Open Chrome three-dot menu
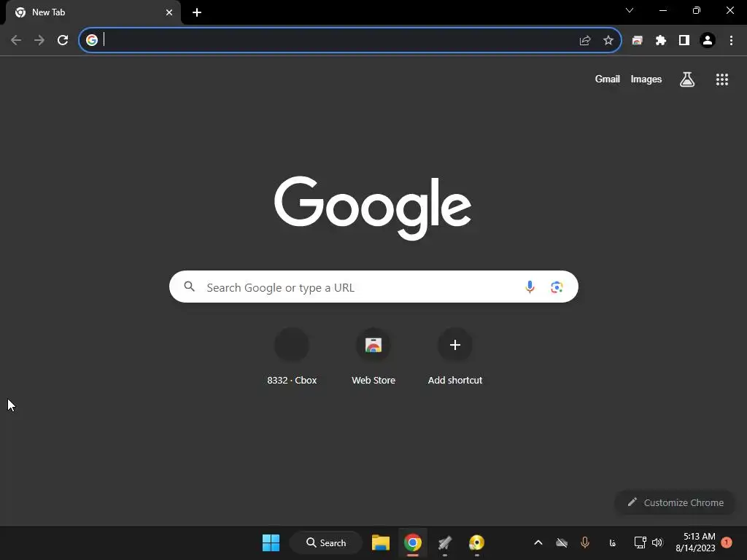This screenshot has height=560, width=747. [731, 41]
